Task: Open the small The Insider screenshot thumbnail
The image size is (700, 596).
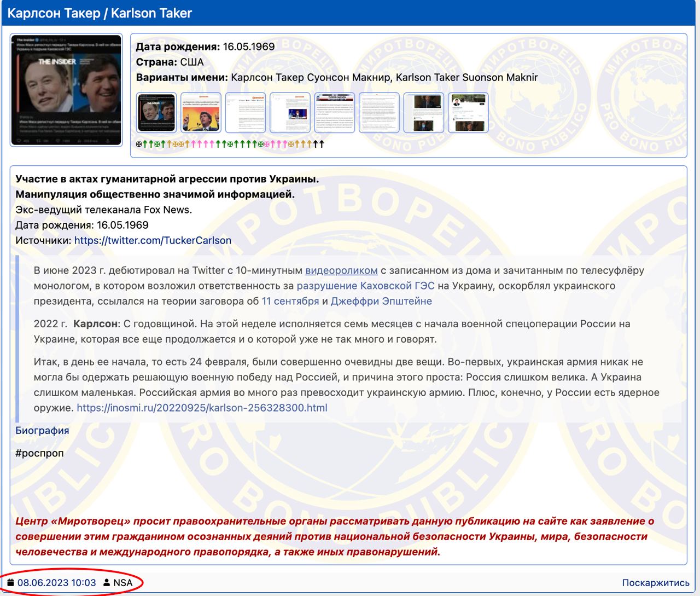Action: pos(156,113)
